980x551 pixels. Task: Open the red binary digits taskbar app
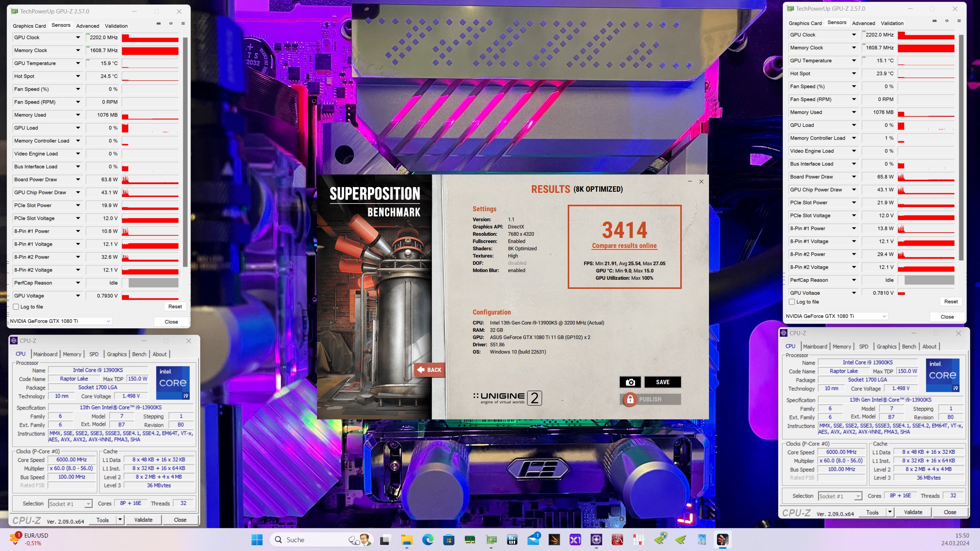click(639, 540)
